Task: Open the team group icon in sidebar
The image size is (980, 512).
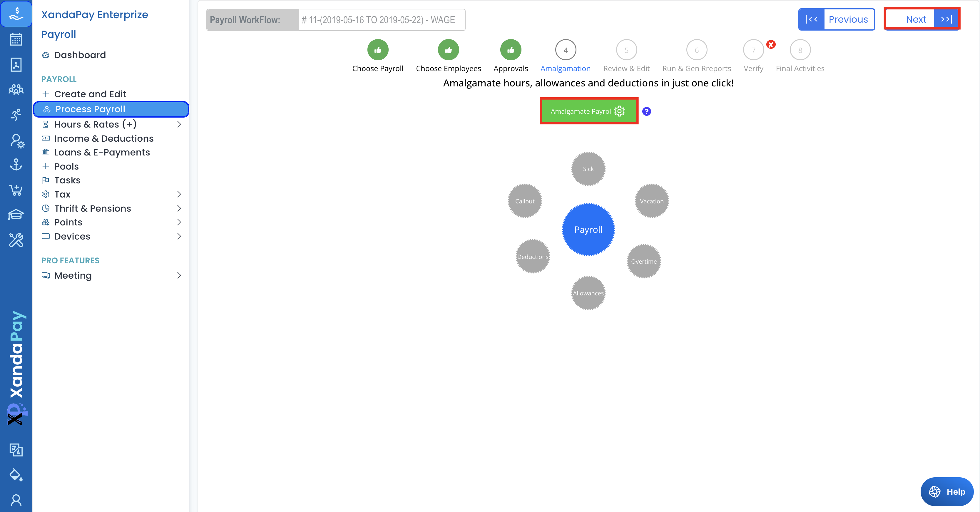Action: coord(16,90)
